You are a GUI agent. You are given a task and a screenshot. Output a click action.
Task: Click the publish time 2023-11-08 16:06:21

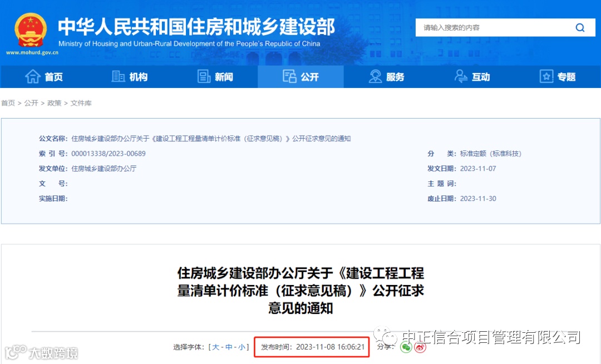(313, 347)
